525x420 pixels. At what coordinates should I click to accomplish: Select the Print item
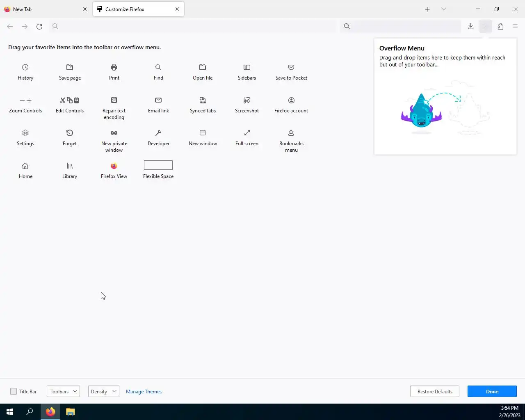(114, 72)
